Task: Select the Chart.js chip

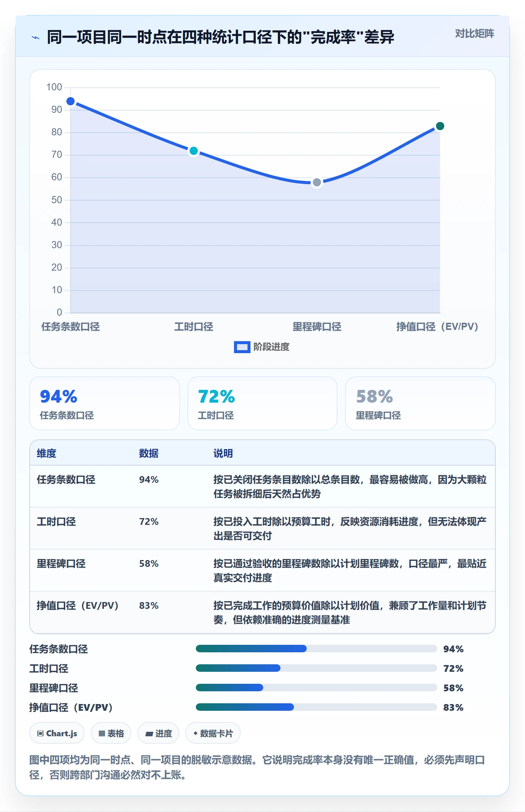Action: coord(57,733)
